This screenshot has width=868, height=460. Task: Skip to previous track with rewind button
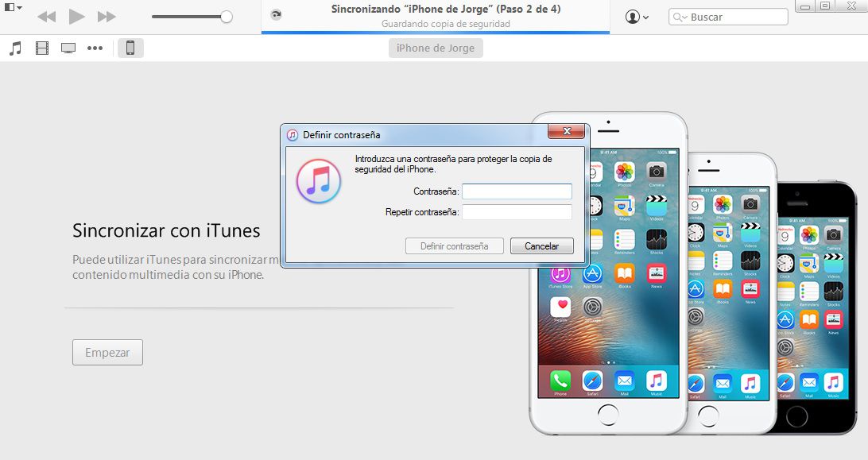46,17
